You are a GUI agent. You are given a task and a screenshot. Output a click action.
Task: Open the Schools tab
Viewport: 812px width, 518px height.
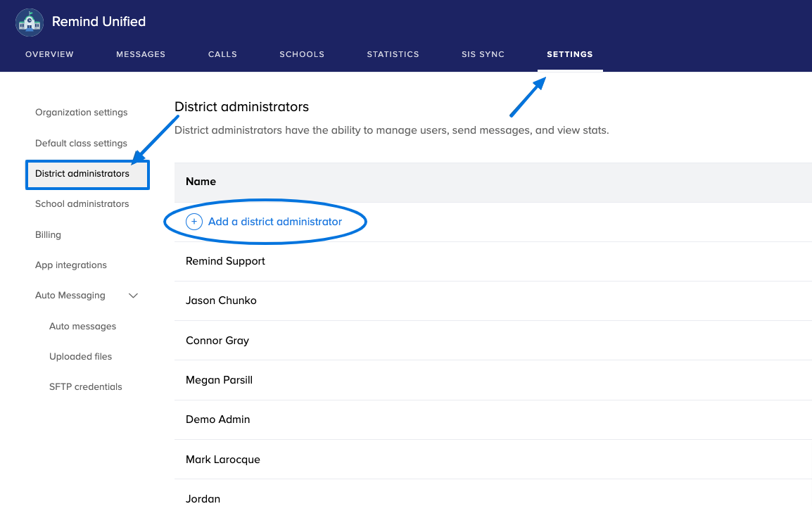(302, 54)
